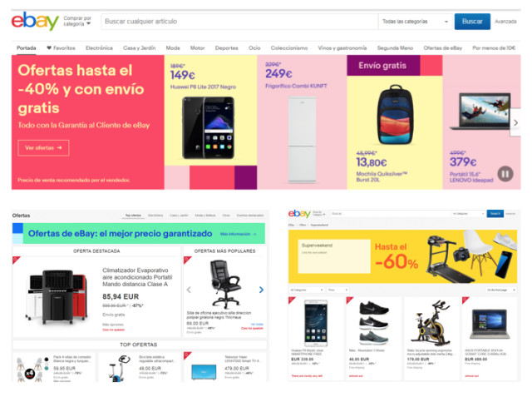Click the eBay logo in header
This screenshot has height=397, width=532.
click(35, 21)
